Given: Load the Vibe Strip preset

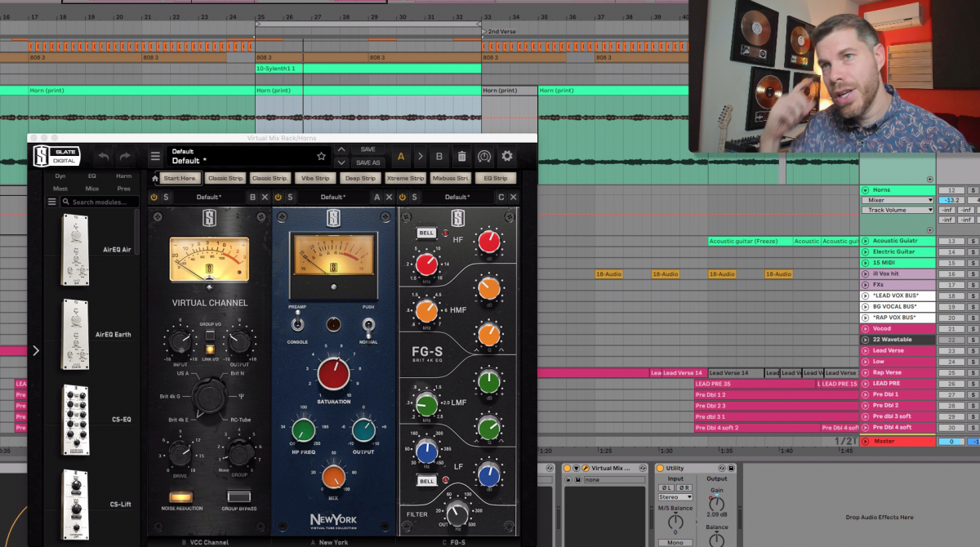Looking at the screenshot, I should tap(314, 178).
